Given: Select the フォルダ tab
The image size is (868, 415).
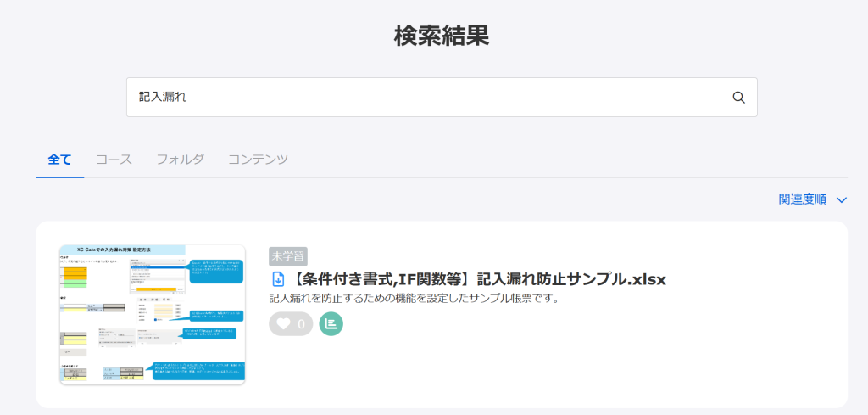Looking at the screenshot, I should click(x=180, y=160).
